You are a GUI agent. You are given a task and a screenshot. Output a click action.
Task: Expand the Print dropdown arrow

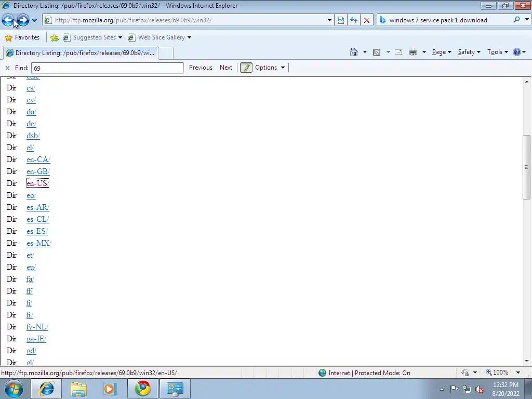424,52
